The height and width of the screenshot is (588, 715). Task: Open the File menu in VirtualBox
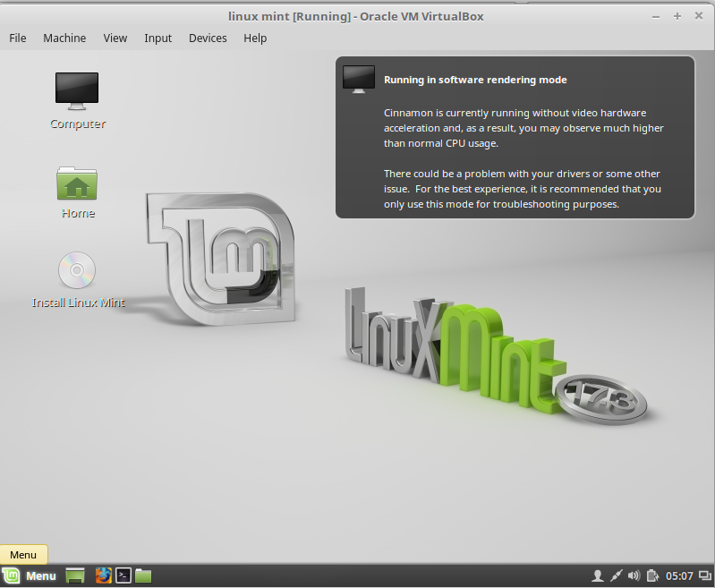[x=18, y=38]
